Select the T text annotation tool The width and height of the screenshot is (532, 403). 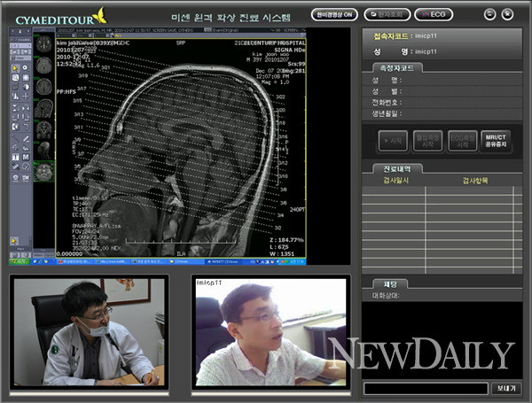click(x=15, y=157)
